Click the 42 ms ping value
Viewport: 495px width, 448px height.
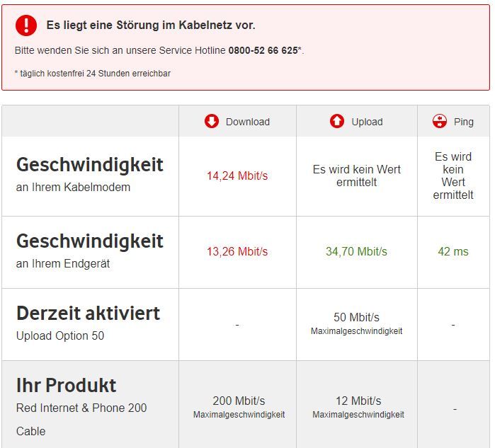[453, 251]
